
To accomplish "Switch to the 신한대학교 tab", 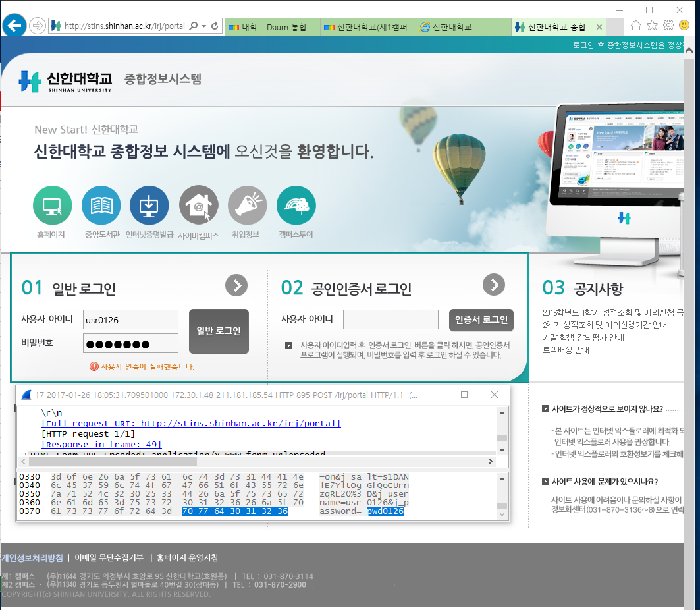I will coord(464,27).
